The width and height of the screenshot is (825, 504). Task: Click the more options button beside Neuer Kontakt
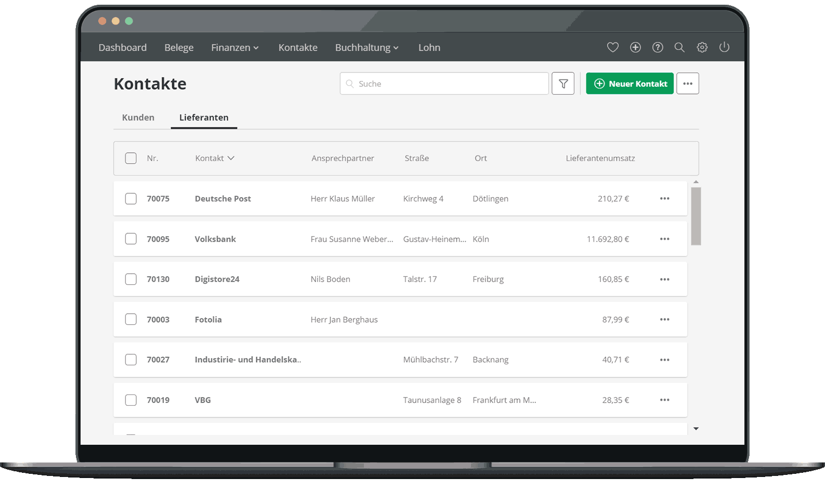click(688, 84)
